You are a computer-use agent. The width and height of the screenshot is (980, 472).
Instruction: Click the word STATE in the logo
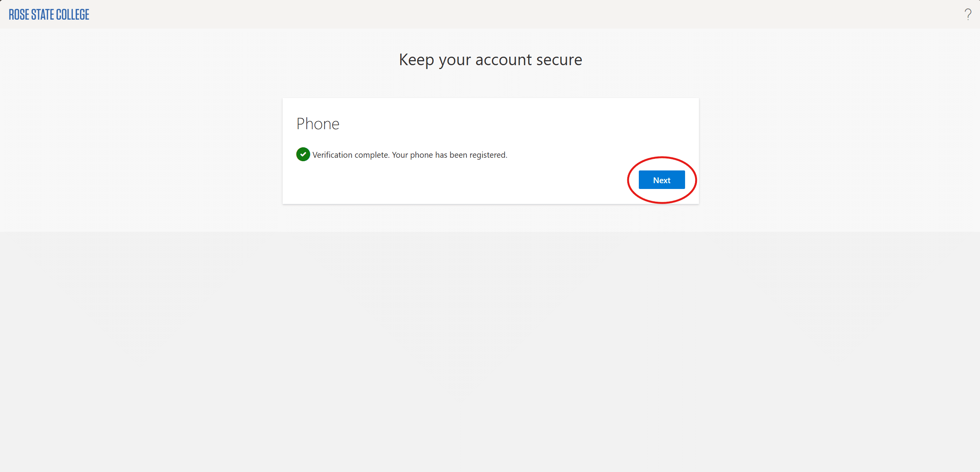click(x=42, y=15)
